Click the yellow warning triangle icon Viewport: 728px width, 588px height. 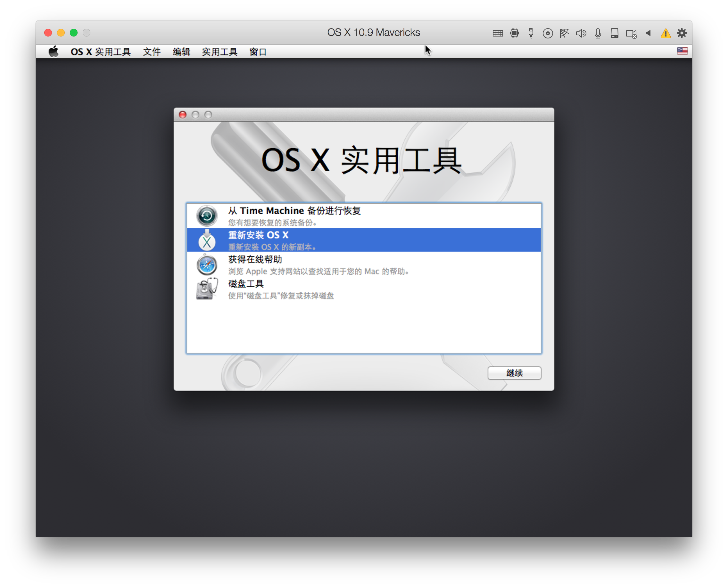(x=665, y=33)
